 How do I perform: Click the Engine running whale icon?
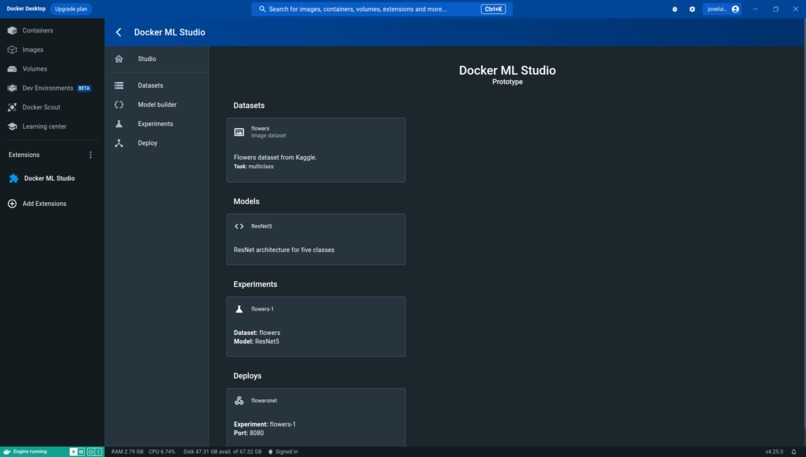7,452
